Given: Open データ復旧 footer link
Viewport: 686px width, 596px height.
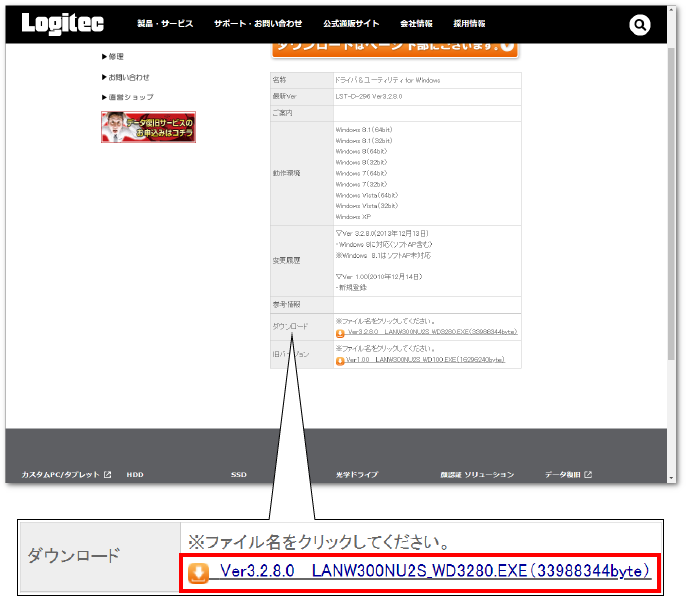Looking at the screenshot, I should click(563, 474).
